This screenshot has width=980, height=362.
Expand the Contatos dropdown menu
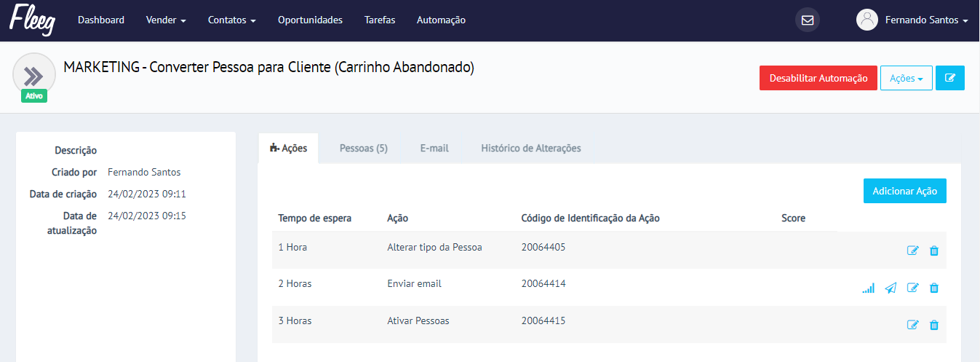point(232,20)
